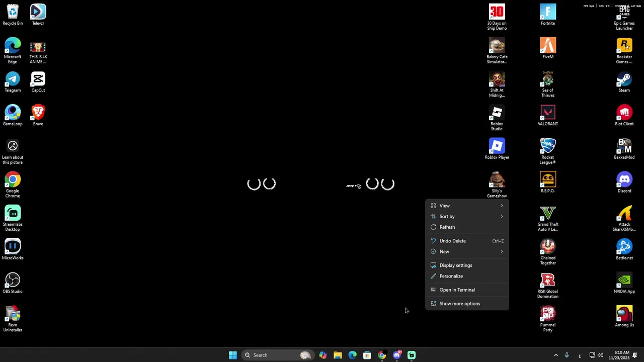Select the Revo Uninstaller desktop icon
Screen dimensions: 644x362
[13, 319]
